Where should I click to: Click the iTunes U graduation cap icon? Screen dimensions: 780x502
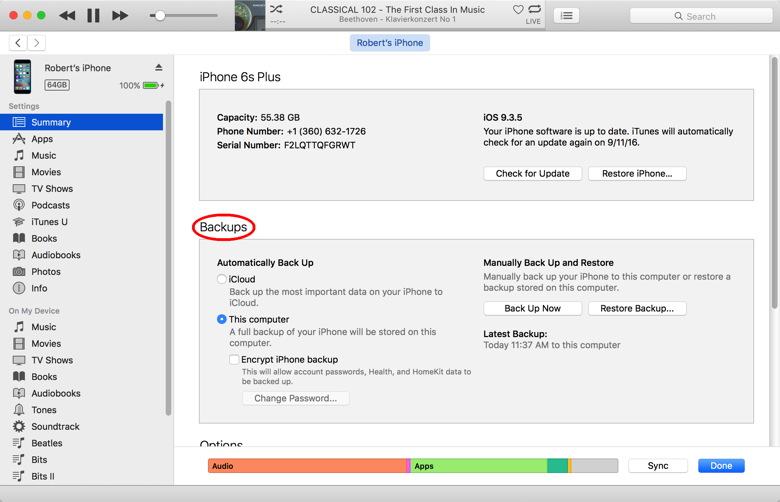click(x=19, y=221)
